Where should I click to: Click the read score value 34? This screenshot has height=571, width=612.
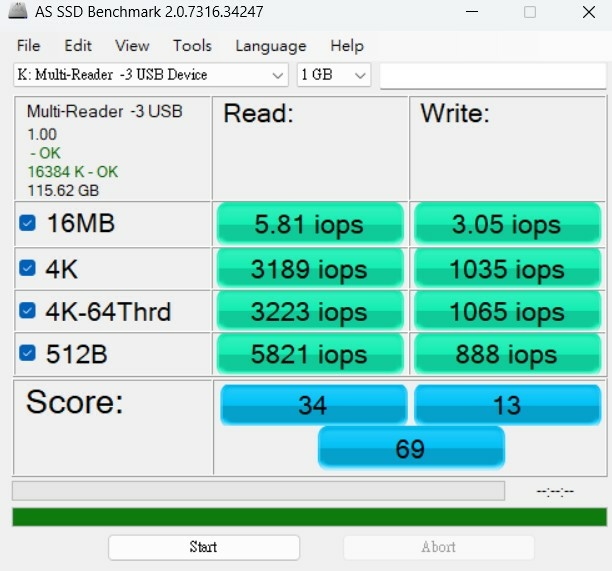click(313, 404)
